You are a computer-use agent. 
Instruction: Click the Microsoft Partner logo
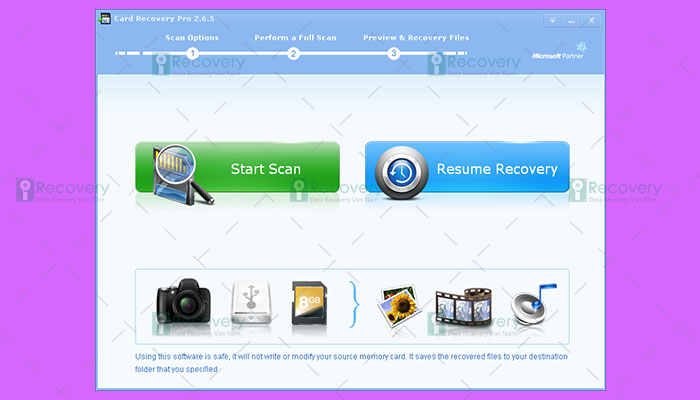pos(558,51)
